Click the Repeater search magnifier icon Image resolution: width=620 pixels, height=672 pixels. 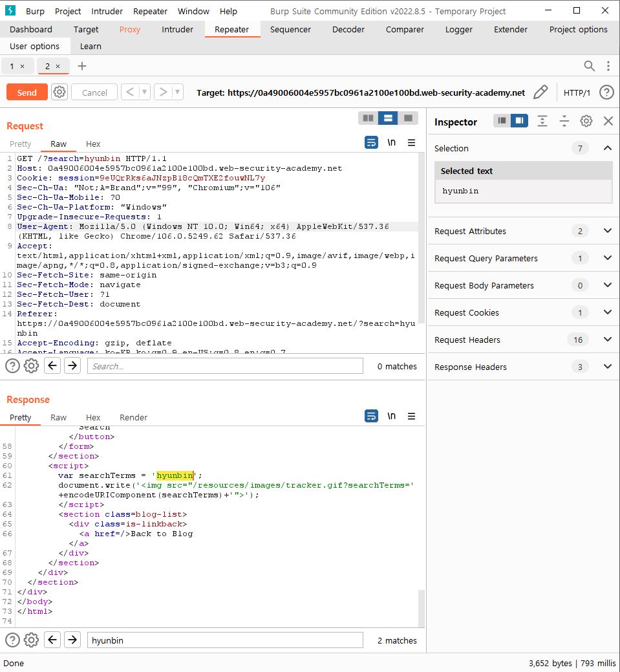589,66
